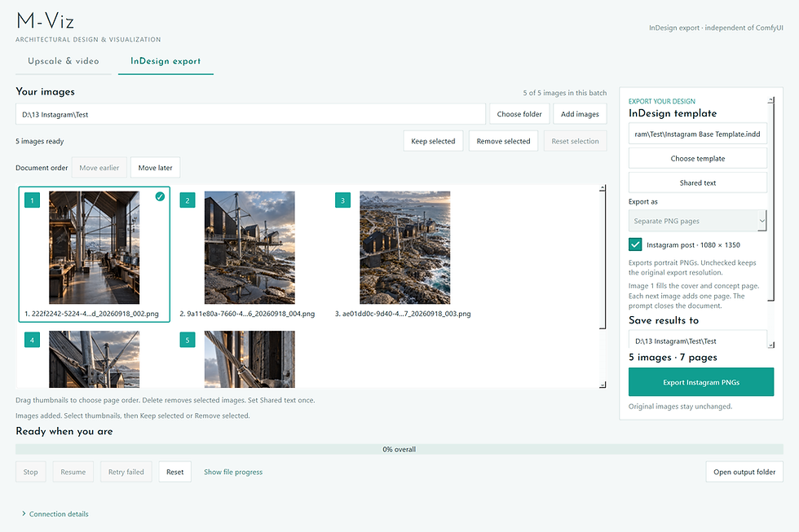Open the Shared text editor
This screenshot has width=799, height=532.
[698, 182]
